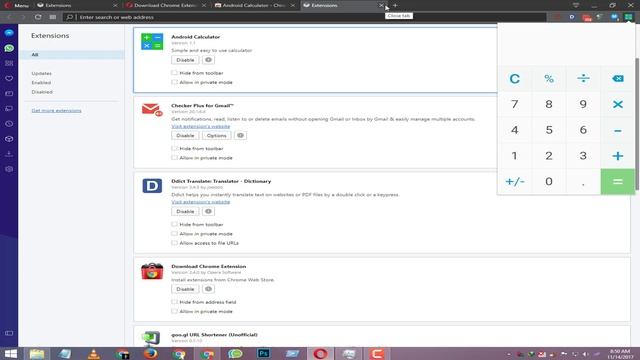This screenshot has height=360, width=640.
Task: Tap the percent key on calculator
Action: [x=549, y=78]
